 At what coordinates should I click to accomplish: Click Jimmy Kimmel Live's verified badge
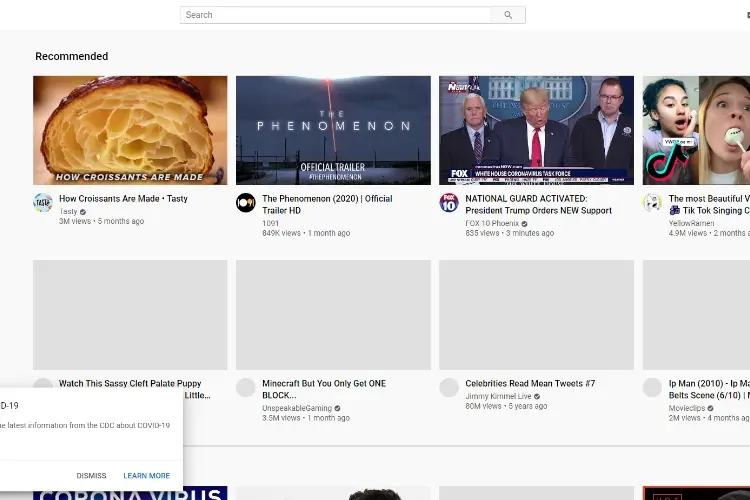[x=537, y=397]
